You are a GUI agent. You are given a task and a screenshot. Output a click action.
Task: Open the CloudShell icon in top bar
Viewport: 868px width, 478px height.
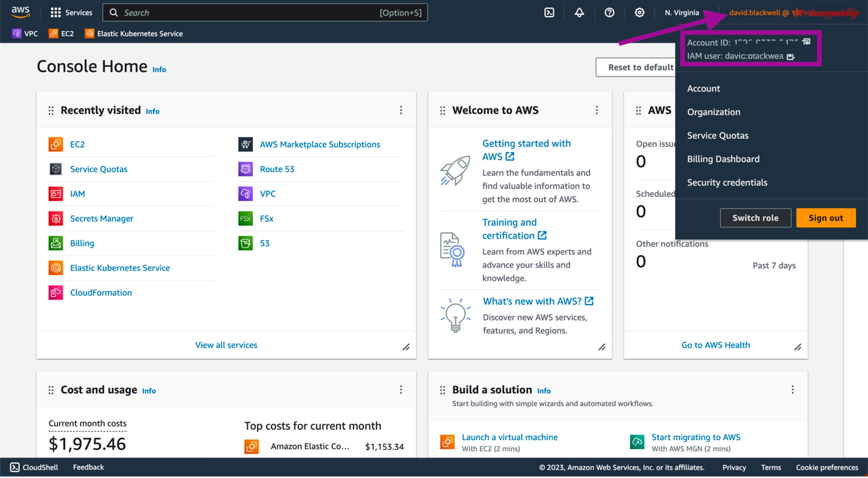pyautogui.click(x=549, y=13)
